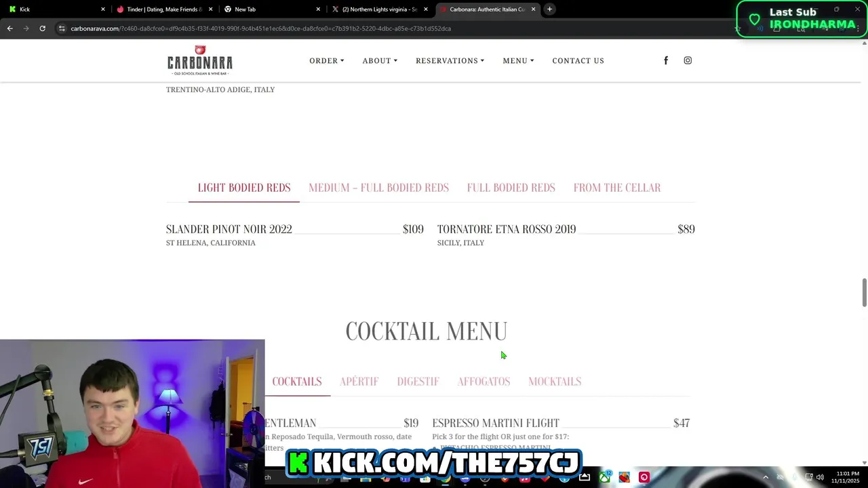Click ESPRESSO MARTINI FLIGHT item
Viewport: 868px width, 488px height.
496,423
